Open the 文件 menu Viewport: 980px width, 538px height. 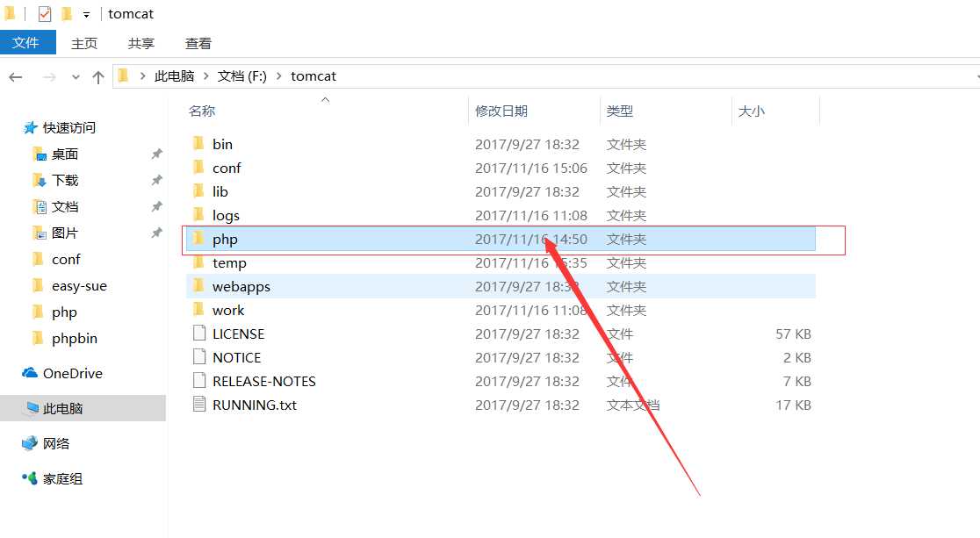27,42
